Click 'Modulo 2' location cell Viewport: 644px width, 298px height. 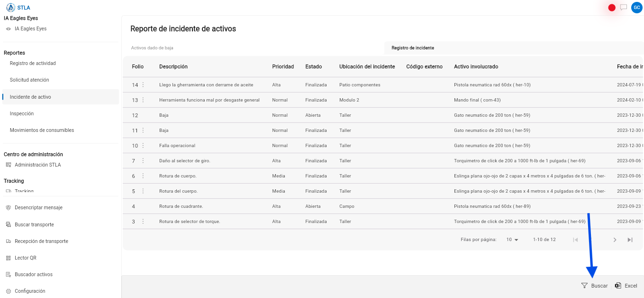pos(349,100)
